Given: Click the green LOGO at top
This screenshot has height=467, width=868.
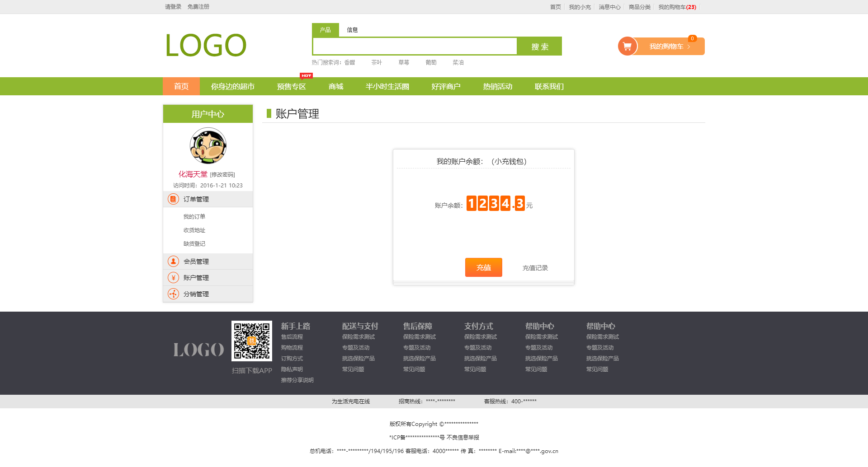Looking at the screenshot, I should 206,46.
